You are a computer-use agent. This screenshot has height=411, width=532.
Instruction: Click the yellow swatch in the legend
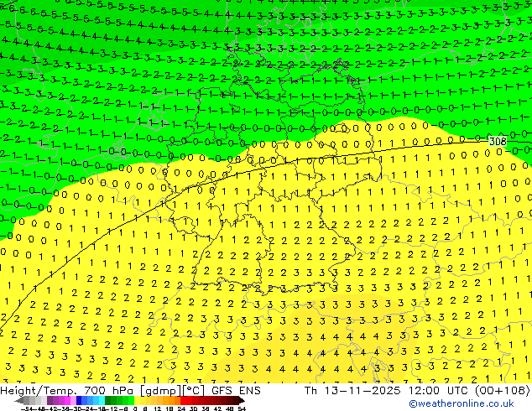coord(137,400)
